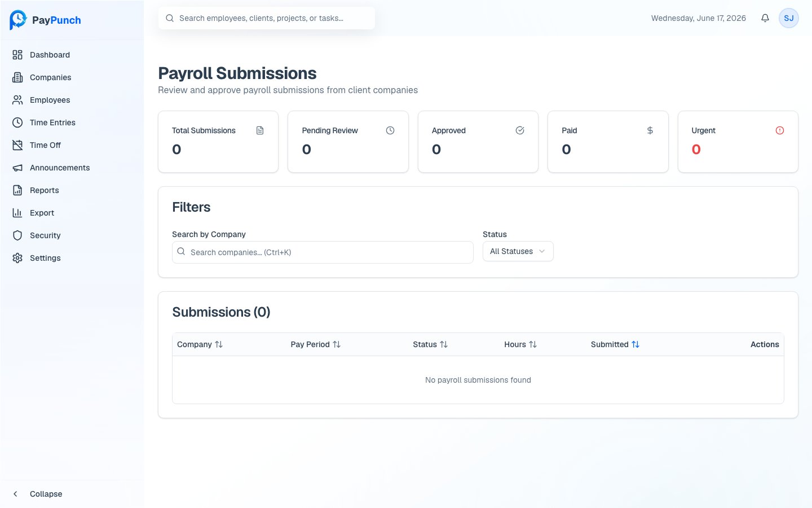Focus the global search employees field
The height and width of the screenshot is (508, 812).
click(266, 18)
